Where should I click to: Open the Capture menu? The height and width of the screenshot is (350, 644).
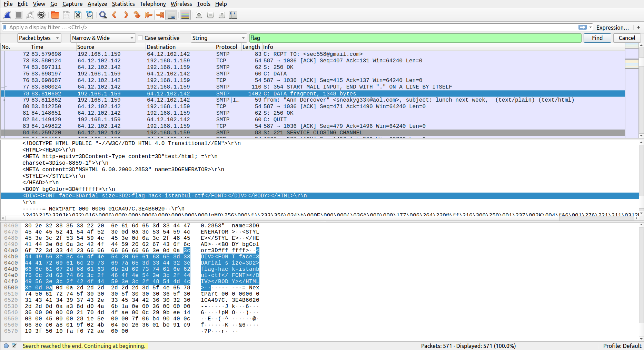pyautogui.click(x=72, y=4)
